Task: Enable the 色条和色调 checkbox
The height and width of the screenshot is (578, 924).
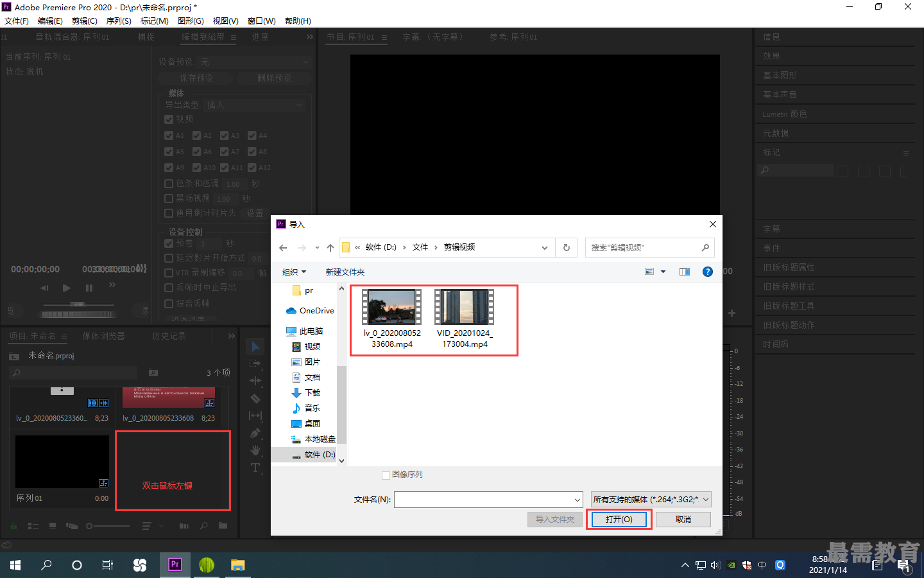Action: [x=169, y=184]
